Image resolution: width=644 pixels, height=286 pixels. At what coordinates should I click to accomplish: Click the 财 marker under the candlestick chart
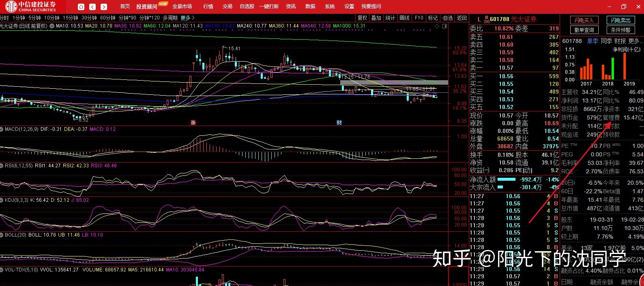(339, 122)
